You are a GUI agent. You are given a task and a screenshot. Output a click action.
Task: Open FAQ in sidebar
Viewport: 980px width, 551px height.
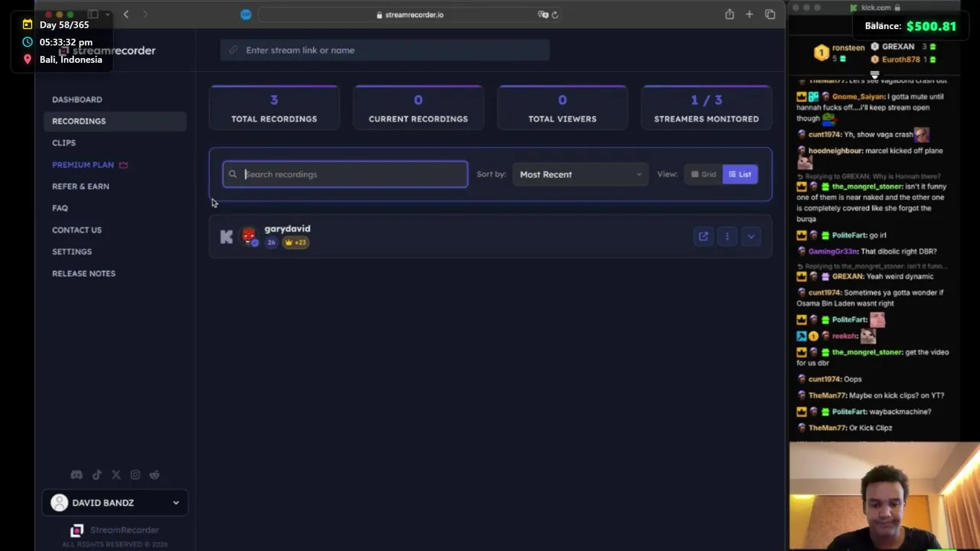[60, 208]
